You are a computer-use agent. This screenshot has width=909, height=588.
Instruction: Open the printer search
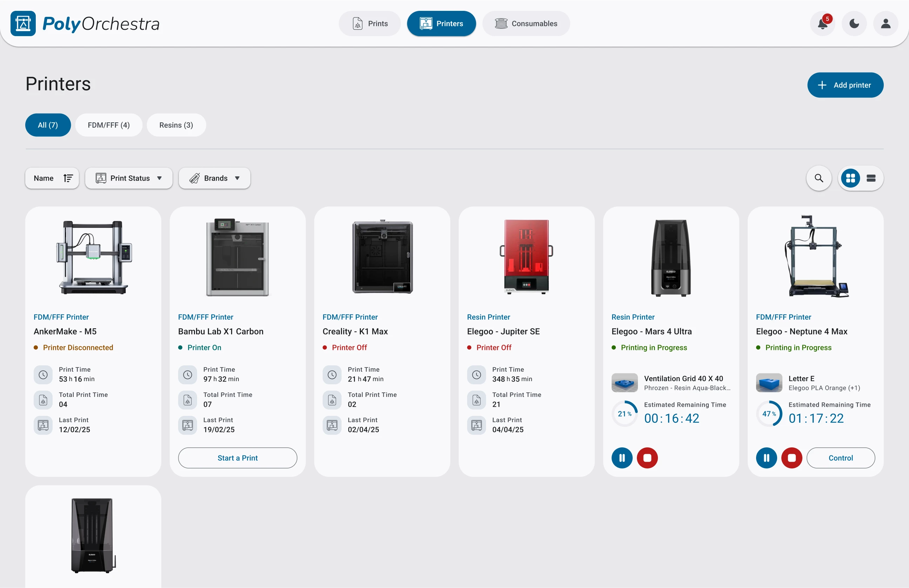coord(819,178)
